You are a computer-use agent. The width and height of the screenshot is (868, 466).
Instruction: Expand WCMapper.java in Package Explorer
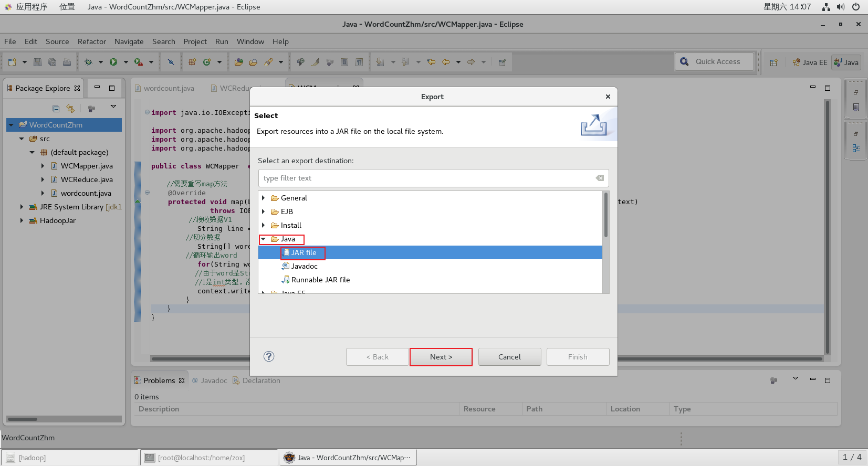pos(43,166)
